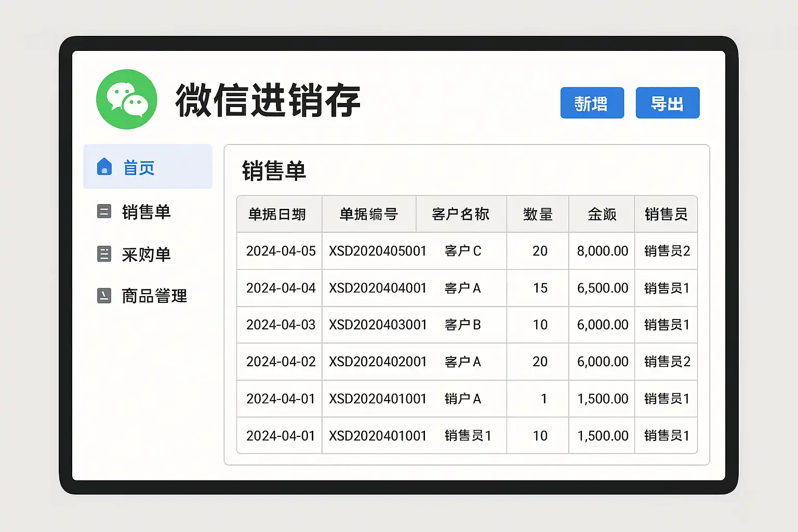
Task: Click the blue home icon in sidebar
Action: click(104, 167)
